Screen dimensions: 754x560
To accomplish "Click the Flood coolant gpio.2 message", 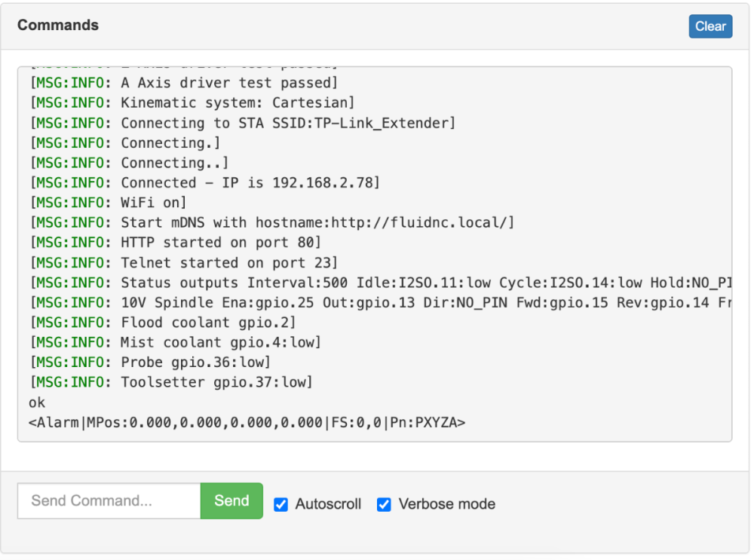I will click(163, 322).
